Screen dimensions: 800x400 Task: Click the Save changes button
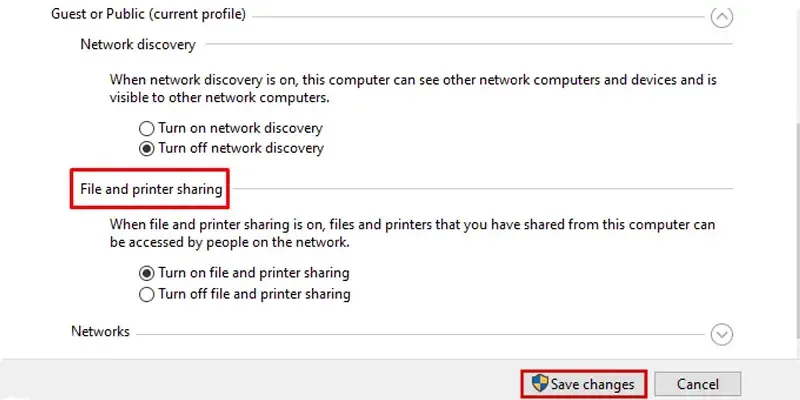pos(584,384)
